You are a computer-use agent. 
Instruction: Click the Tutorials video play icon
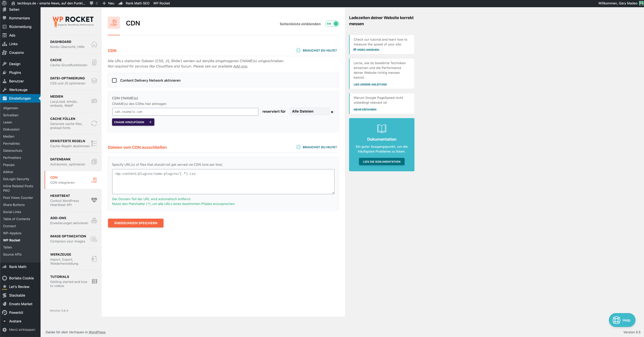tap(95, 281)
